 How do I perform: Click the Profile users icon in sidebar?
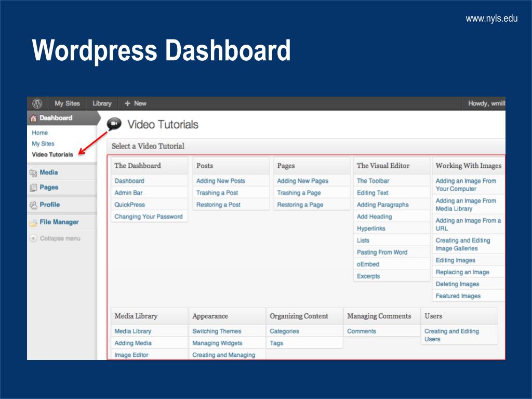[33, 205]
